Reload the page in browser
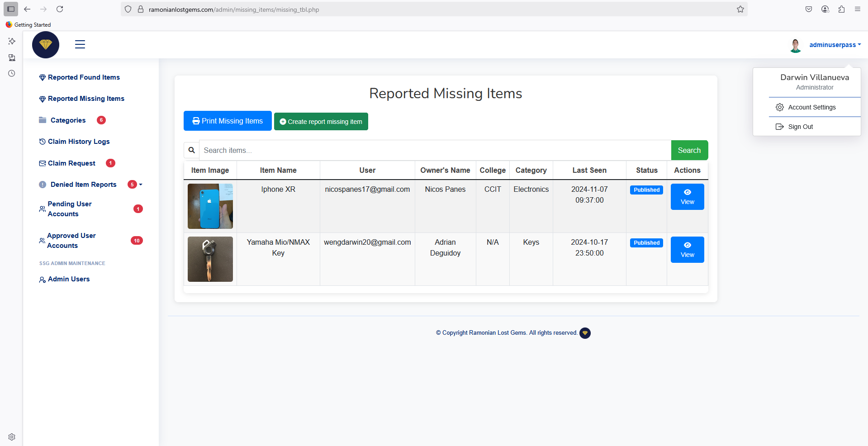The width and height of the screenshot is (868, 446). (60, 9)
